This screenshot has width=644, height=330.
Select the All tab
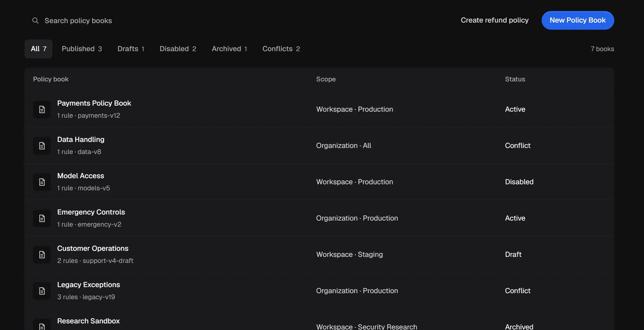pos(39,49)
